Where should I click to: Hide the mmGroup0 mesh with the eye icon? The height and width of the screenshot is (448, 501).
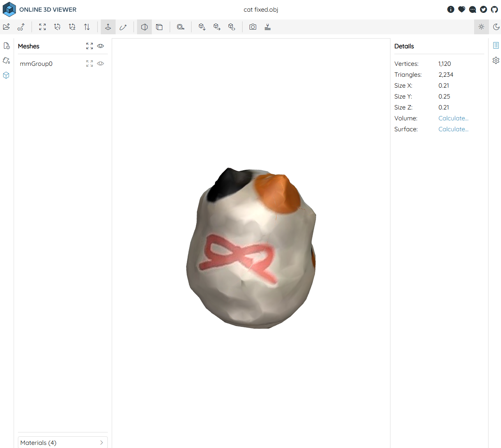tap(100, 63)
